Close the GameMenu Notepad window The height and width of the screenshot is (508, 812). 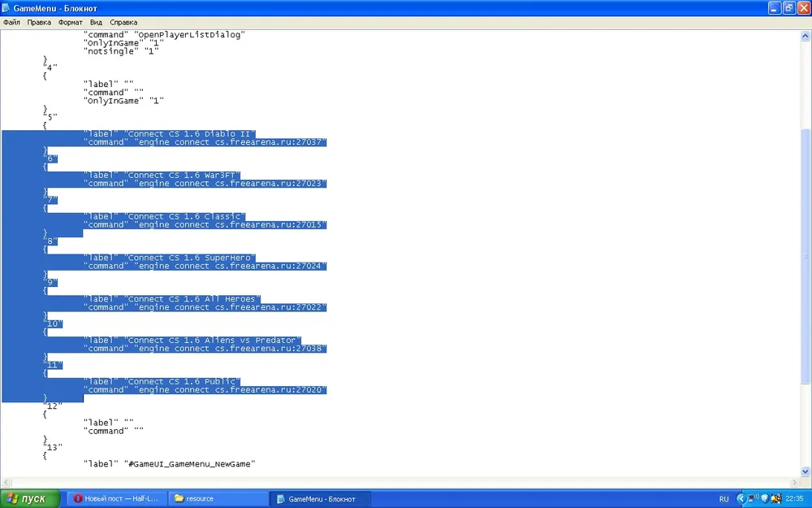(804, 8)
